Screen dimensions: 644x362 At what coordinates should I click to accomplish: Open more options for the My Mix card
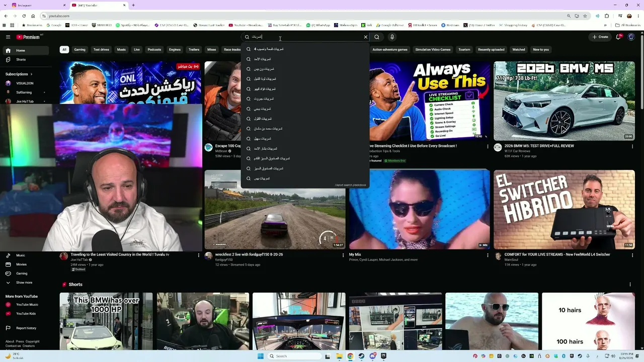pyautogui.click(x=487, y=255)
